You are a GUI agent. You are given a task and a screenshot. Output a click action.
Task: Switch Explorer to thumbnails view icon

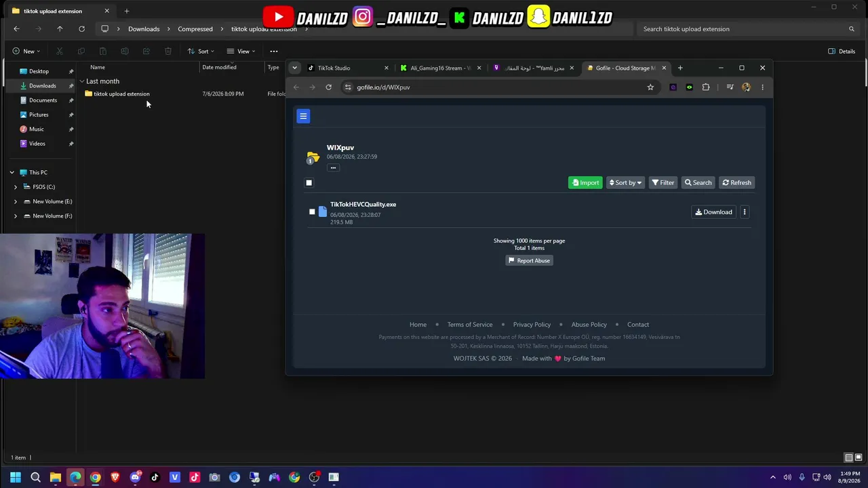click(x=859, y=457)
